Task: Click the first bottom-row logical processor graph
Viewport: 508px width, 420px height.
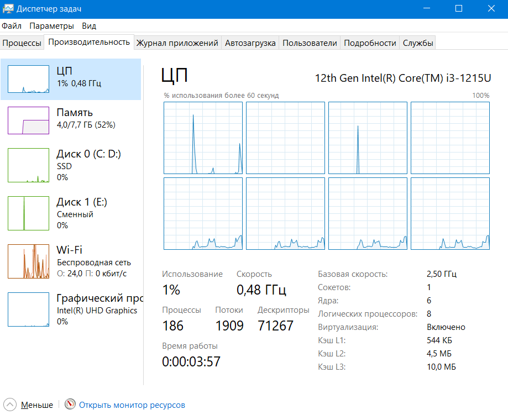Action: 203,214
